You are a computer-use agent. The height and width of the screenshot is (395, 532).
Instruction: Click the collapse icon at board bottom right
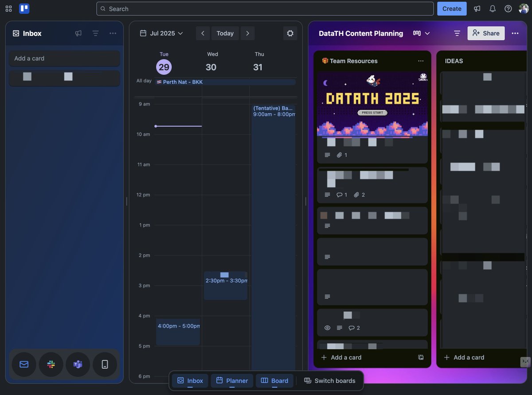point(525,362)
